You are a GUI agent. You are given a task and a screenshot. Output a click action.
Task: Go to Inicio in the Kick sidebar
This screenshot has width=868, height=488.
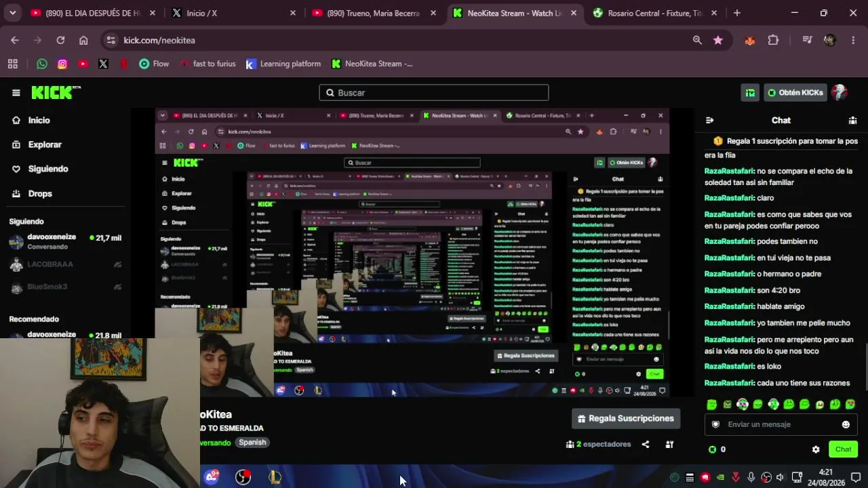tap(31, 120)
